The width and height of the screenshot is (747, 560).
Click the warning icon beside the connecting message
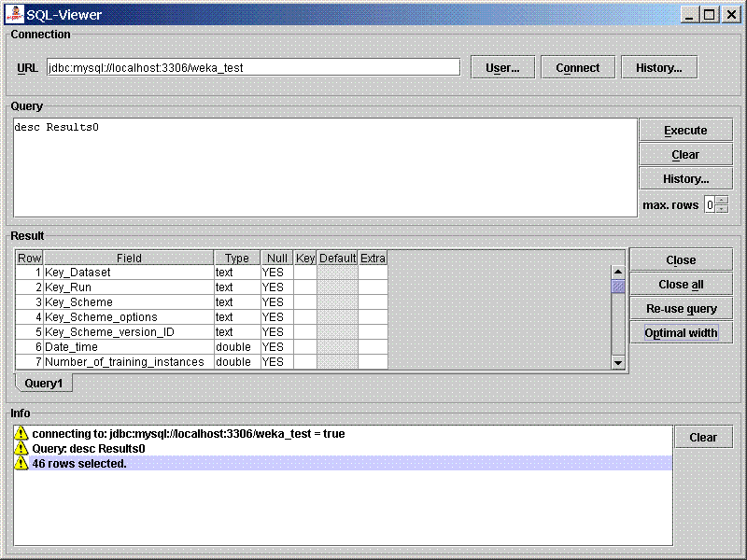pyautogui.click(x=21, y=433)
